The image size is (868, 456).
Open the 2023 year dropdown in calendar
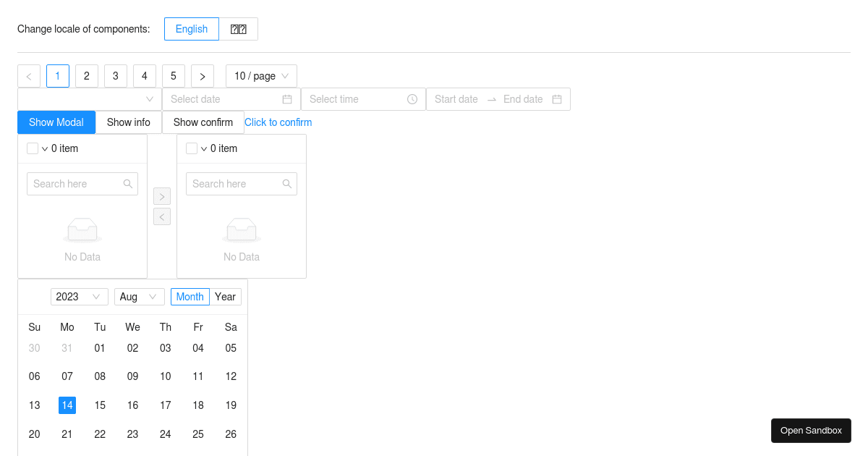click(79, 297)
